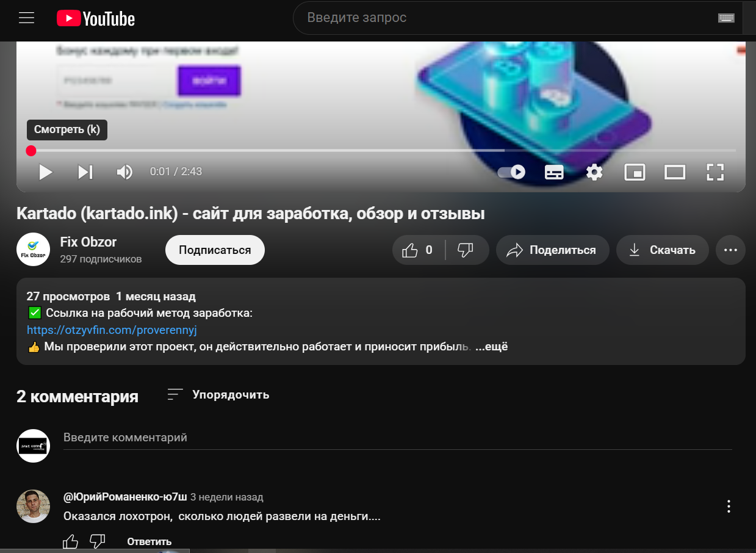Click the red playhead scrubber dot
Screen dimensions: 756x553
pos(31,151)
